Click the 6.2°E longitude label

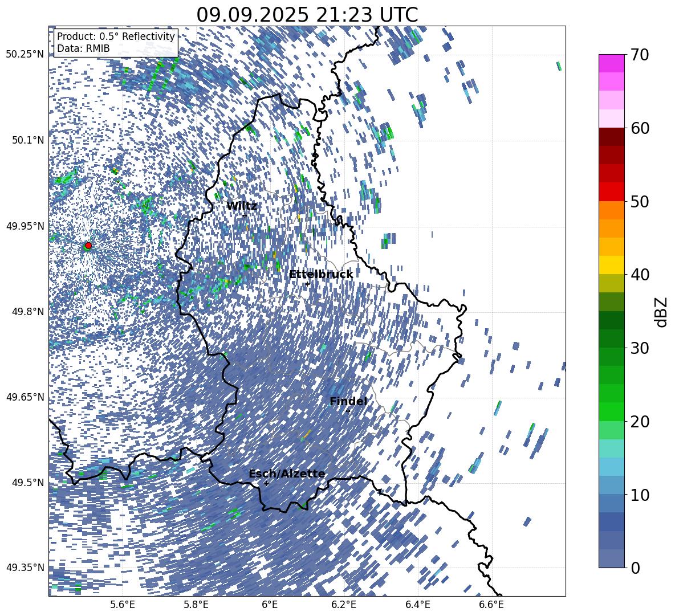(x=344, y=605)
